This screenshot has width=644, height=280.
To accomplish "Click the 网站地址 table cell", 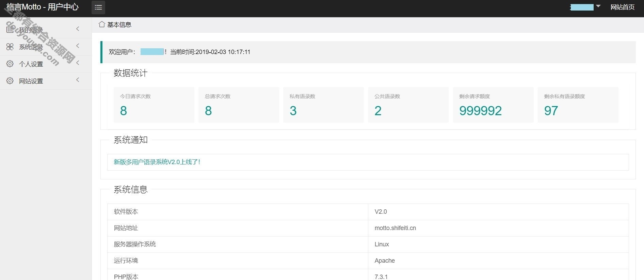I will click(238, 228).
